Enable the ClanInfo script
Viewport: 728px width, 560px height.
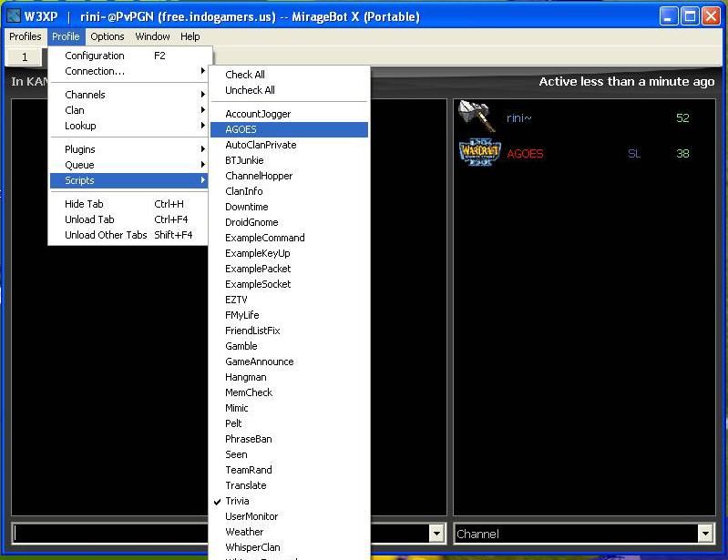tap(289, 191)
